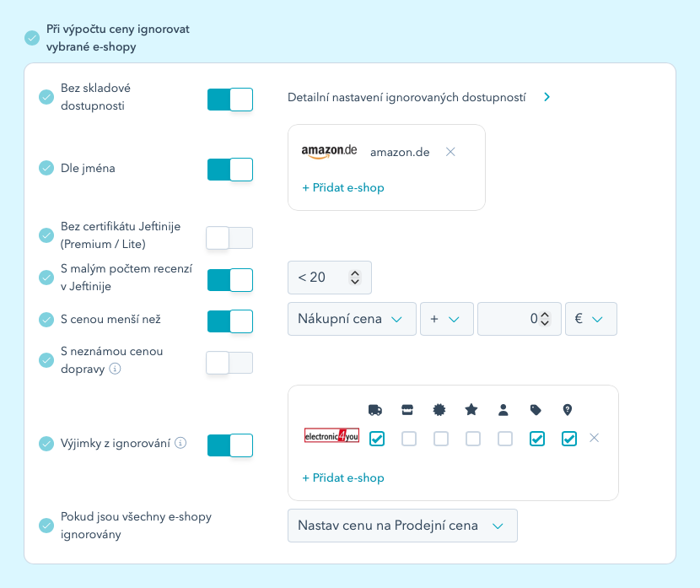The image size is (700, 588).
Task: Click Přidat e-shop under electronic4you
Action: click(343, 477)
